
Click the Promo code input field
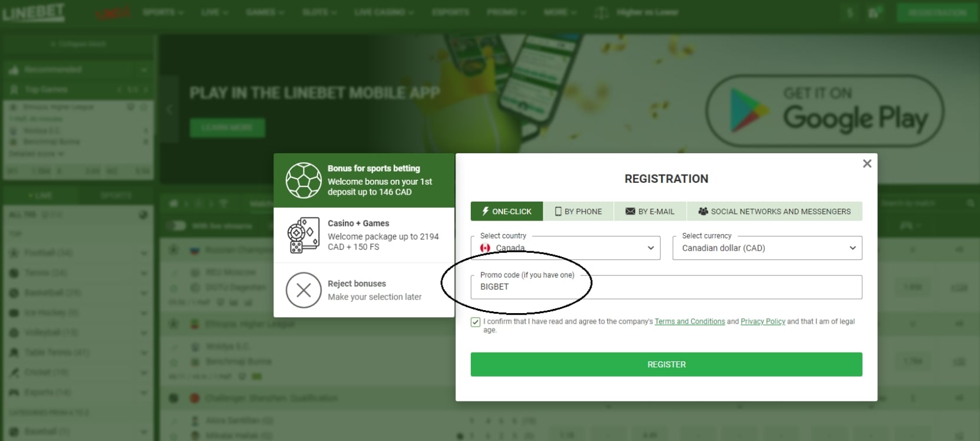(666, 287)
